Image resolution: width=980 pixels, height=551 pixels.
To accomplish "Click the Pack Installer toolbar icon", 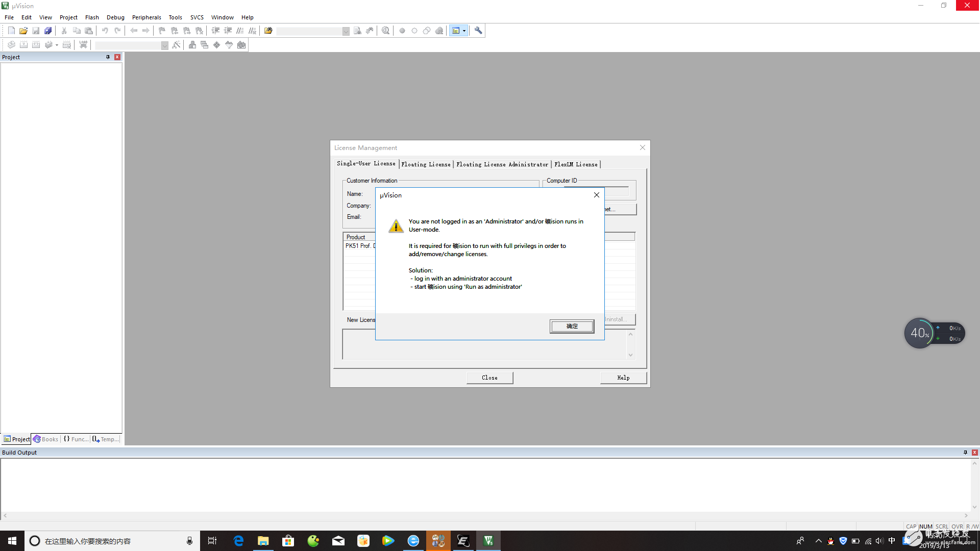I will point(241,45).
